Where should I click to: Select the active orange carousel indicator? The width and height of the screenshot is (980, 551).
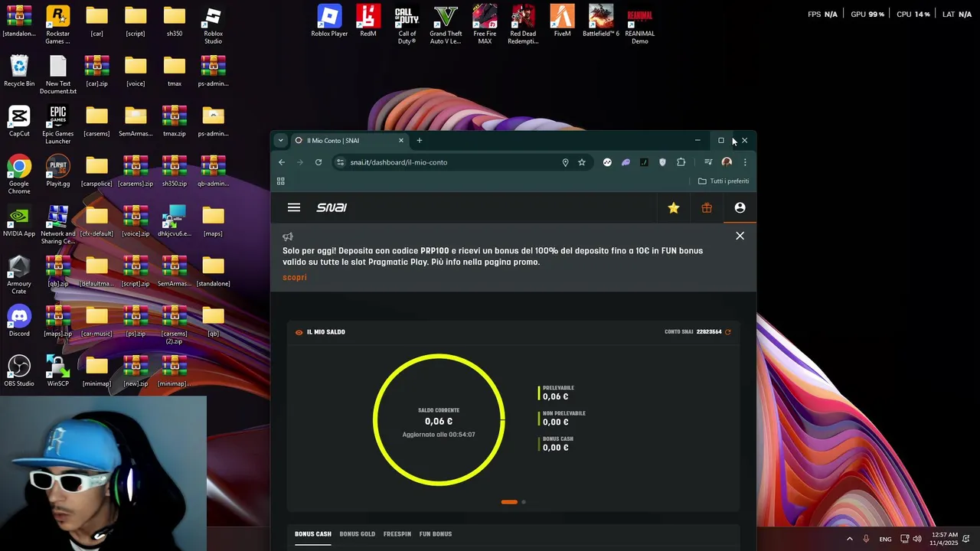[509, 502]
